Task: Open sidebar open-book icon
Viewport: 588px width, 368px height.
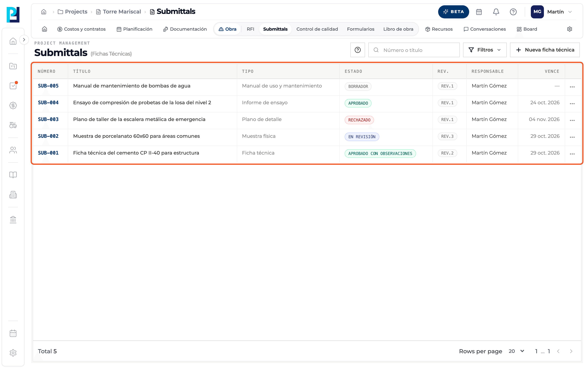Action: pyautogui.click(x=13, y=175)
